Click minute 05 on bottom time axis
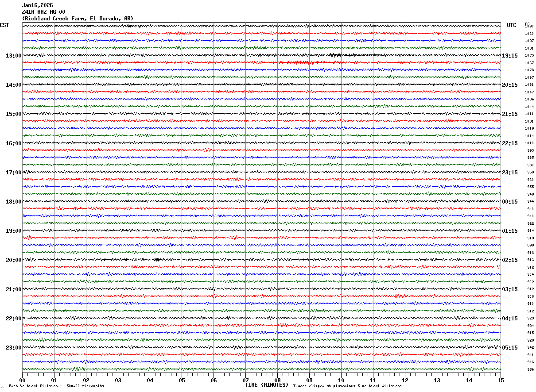Screen dimensions: 536x392 [x=182, y=380]
